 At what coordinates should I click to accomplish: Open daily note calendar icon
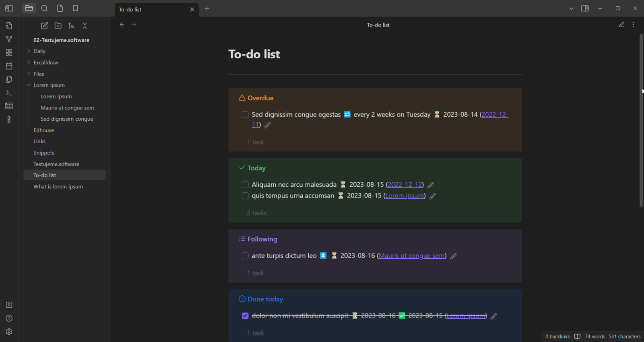[9, 66]
